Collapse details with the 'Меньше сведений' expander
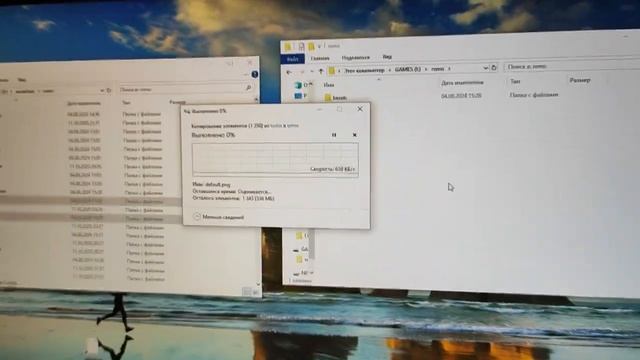Screen dimensions: 640x360 click(x=219, y=217)
